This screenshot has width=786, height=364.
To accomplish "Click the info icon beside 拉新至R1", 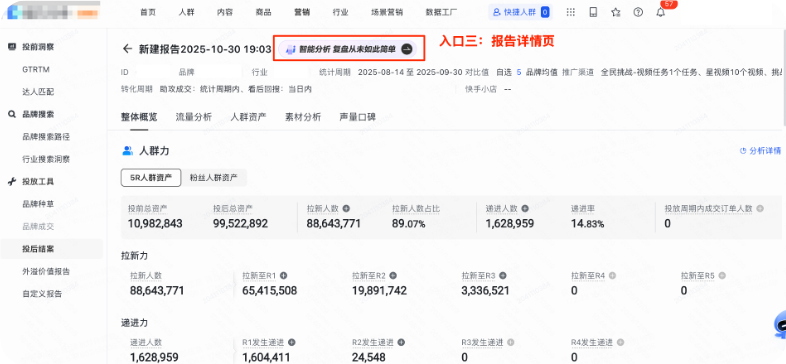I will click(x=284, y=275).
